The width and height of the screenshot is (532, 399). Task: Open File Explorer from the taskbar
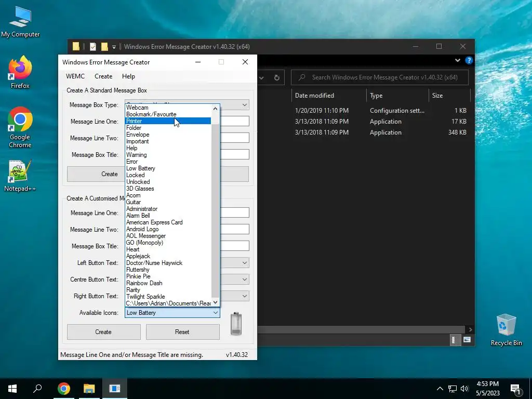coord(89,389)
